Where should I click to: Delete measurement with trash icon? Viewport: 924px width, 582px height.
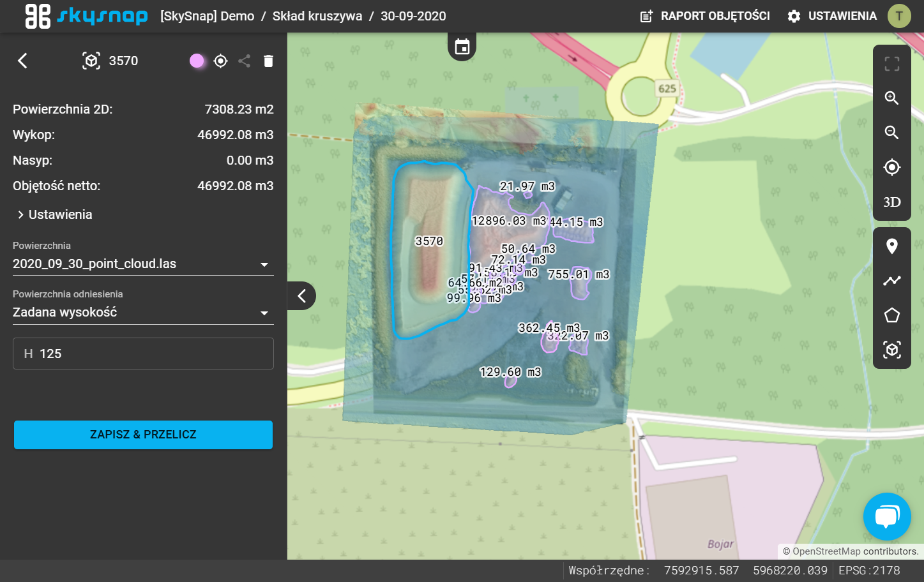tap(268, 61)
